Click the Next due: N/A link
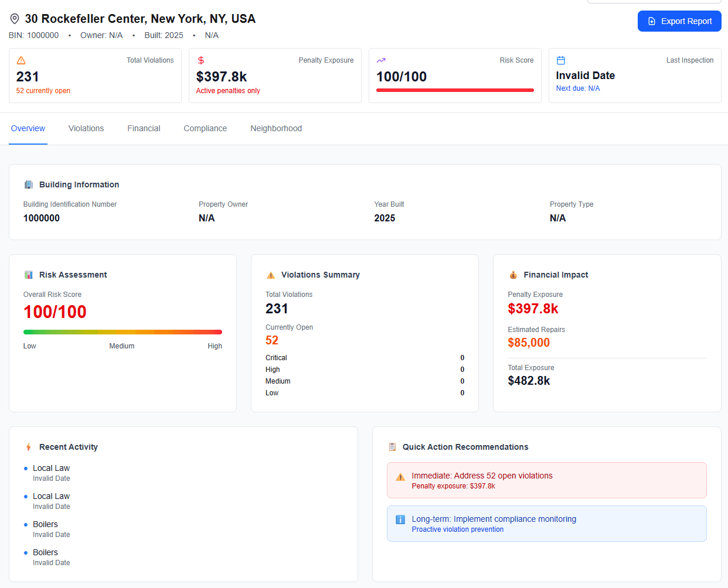The height and width of the screenshot is (588, 728). pyautogui.click(x=578, y=88)
